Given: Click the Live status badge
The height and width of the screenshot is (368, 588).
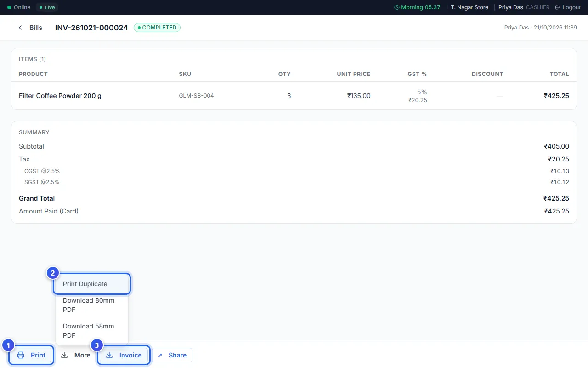Looking at the screenshot, I should click(x=47, y=7).
